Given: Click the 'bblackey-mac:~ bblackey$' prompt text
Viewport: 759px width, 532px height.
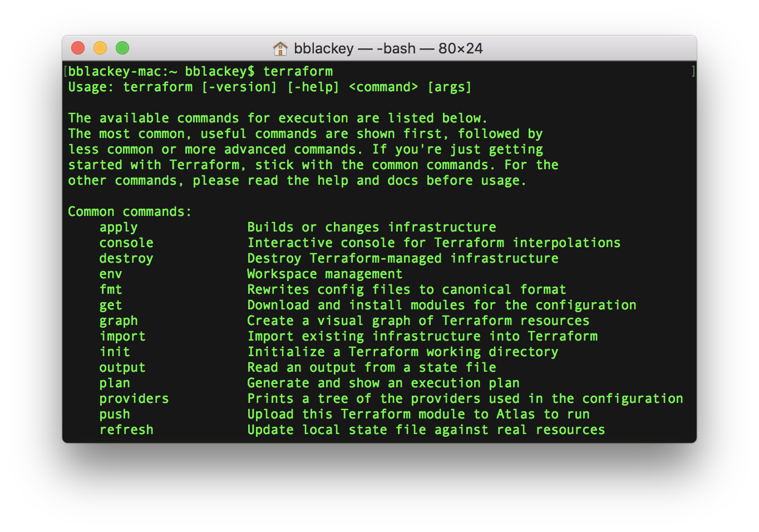Looking at the screenshot, I should 161,71.
